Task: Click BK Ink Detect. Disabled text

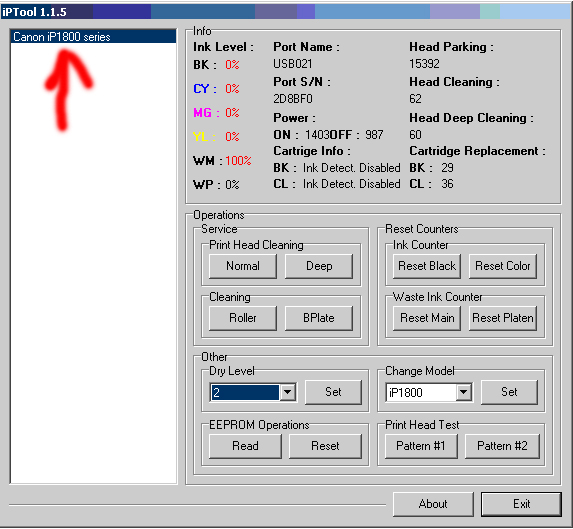Action: pyautogui.click(x=352, y=168)
